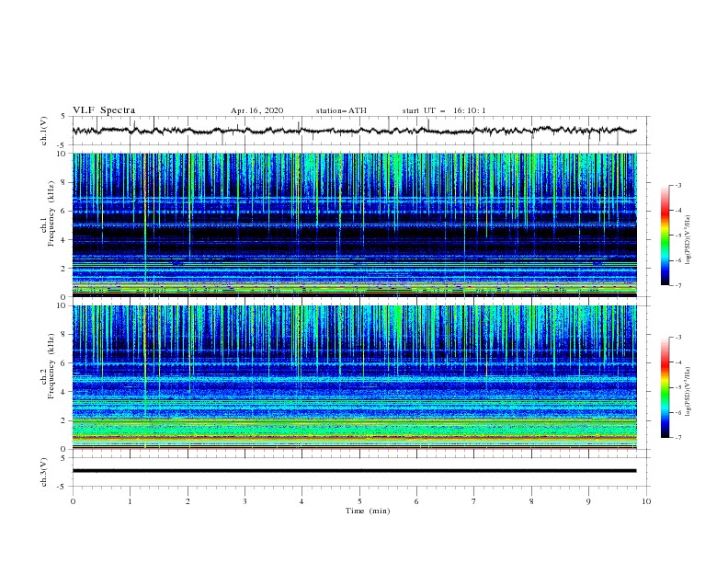Click the "VLF Spectra" plot title
Screen dimensions: 728x563
coord(104,110)
